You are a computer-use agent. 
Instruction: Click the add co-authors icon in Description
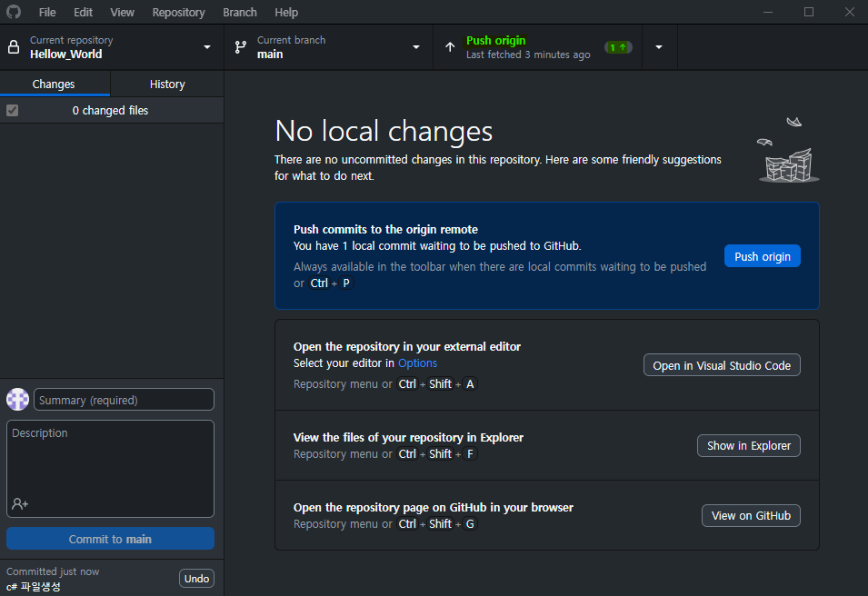(x=20, y=503)
